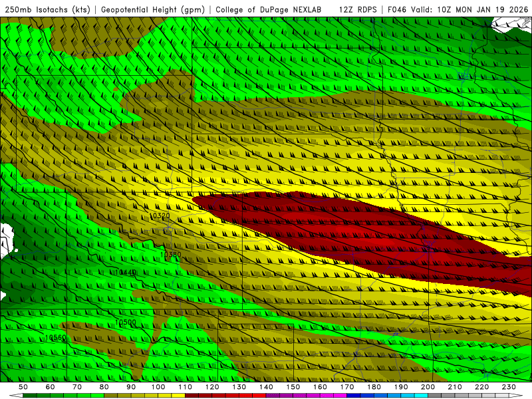Click the 160 value on the color scale

click(320, 387)
